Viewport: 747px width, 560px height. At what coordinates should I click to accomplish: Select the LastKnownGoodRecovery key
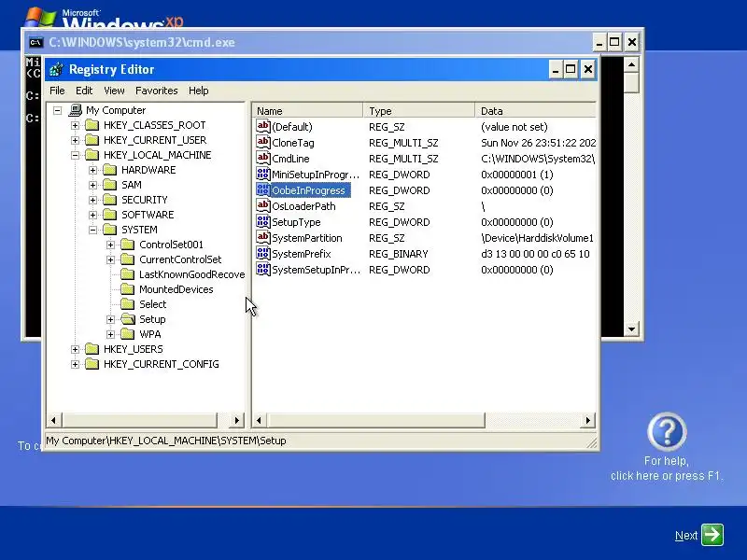tap(191, 274)
